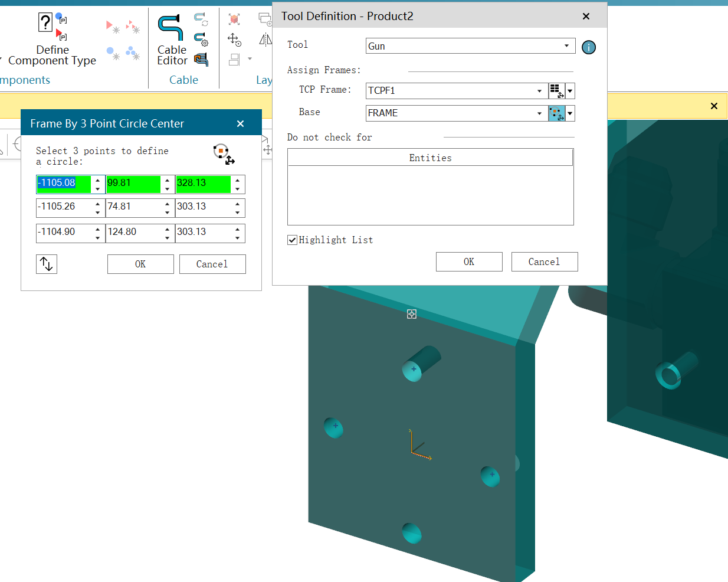Image resolution: width=728 pixels, height=582 pixels.
Task: Click the third-row 303.13 Z field
Action: pos(203,233)
